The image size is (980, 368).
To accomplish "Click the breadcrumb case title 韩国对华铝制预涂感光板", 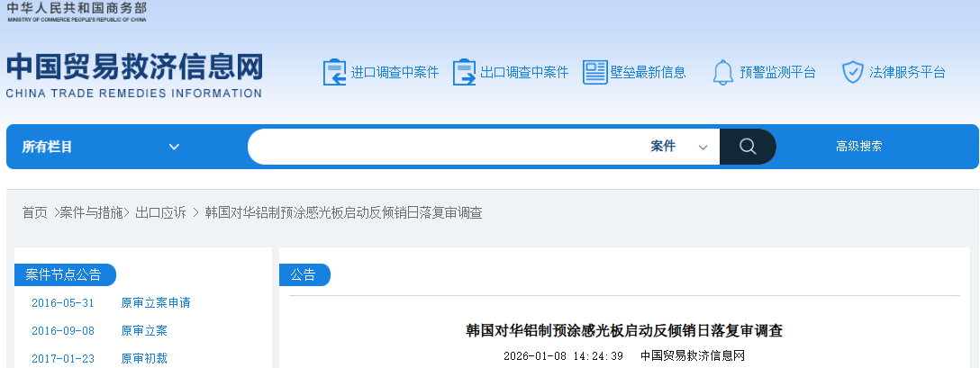I will 344,213.
